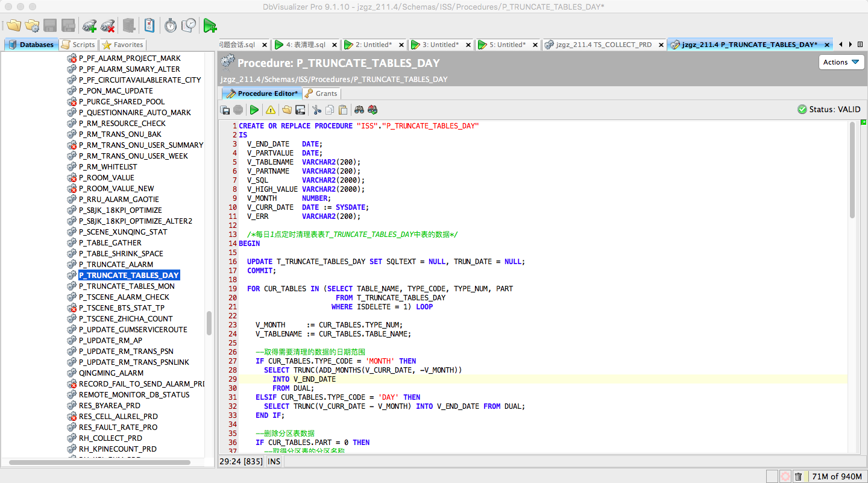Click the stopwatch icon in main toolbar

(x=171, y=25)
